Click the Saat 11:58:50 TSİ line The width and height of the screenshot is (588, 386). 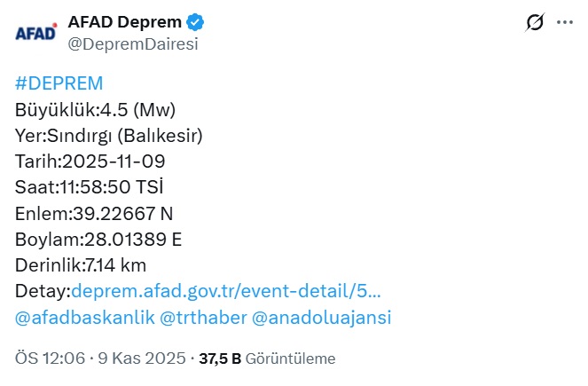(90, 187)
